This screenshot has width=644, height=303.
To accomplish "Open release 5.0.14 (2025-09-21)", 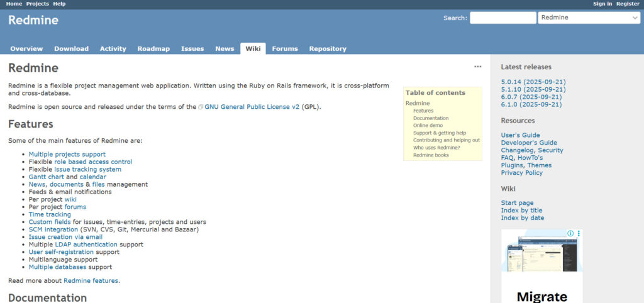I will (533, 82).
